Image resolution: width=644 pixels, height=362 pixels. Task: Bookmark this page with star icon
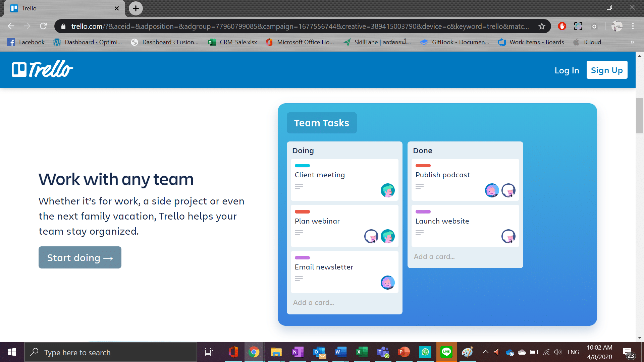point(542,26)
